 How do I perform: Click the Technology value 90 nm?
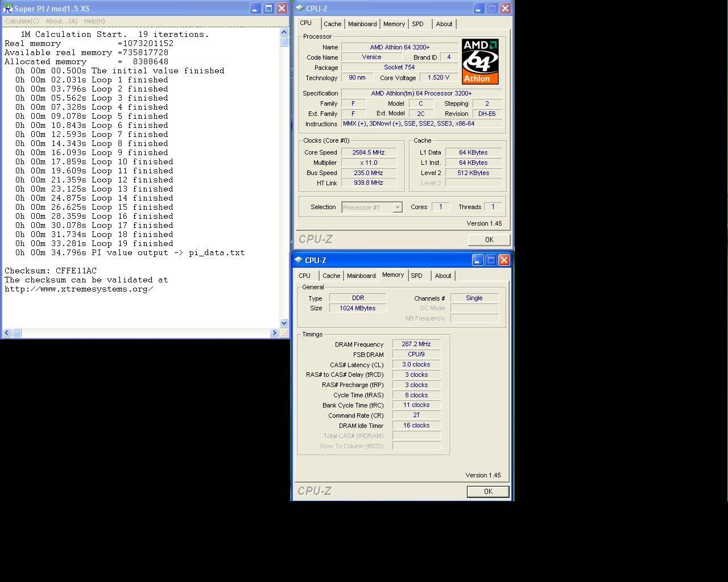[x=357, y=78]
